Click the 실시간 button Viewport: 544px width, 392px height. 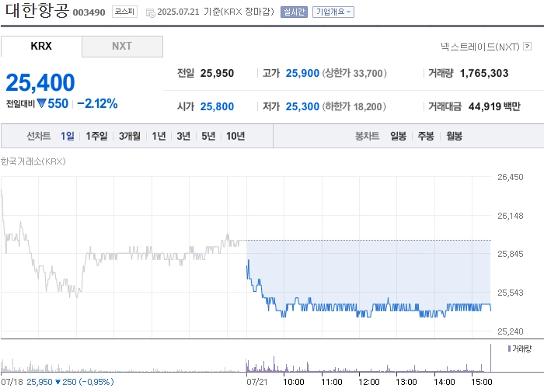pyautogui.click(x=294, y=12)
